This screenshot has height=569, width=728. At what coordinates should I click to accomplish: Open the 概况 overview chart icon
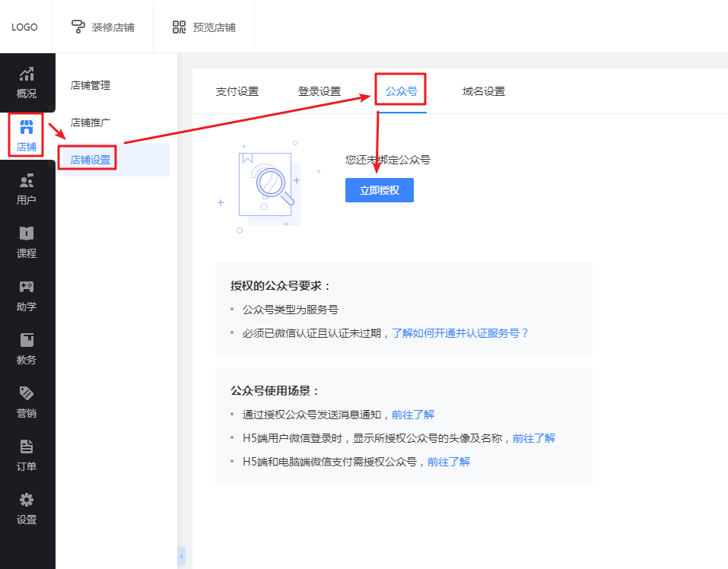[x=27, y=75]
